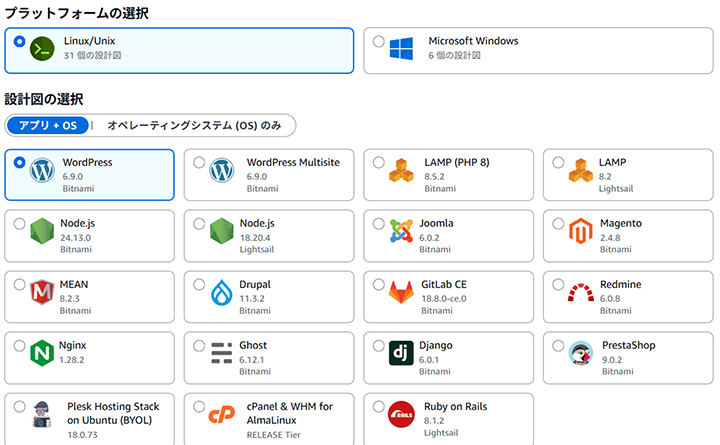The width and height of the screenshot is (720, 445).
Task: Click the PrestaShop penguin icon
Action: pos(581,354)
